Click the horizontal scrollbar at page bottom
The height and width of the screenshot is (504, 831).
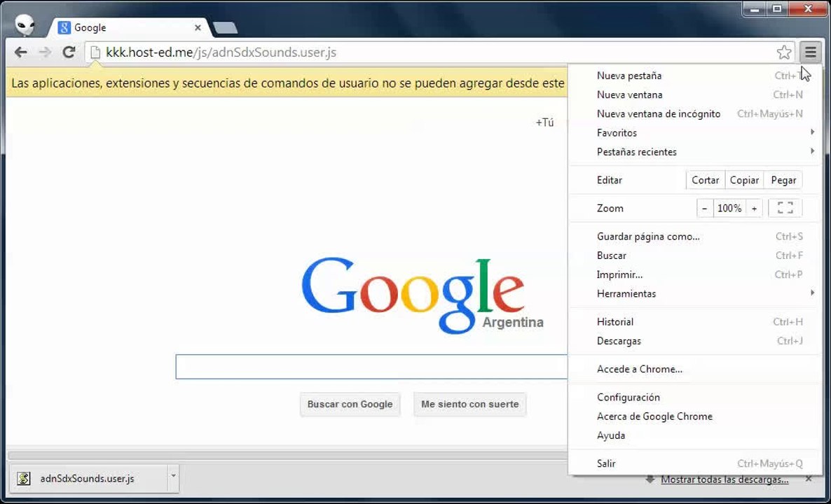[287, 455]
